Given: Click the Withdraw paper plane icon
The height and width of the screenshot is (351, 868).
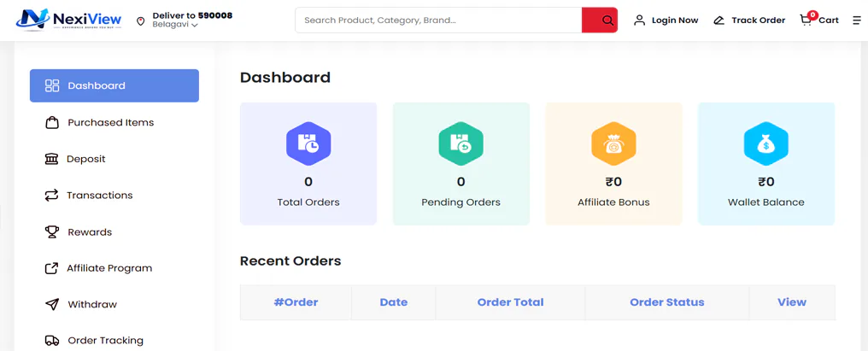Looking at the screenshot, I should point(51,305).
